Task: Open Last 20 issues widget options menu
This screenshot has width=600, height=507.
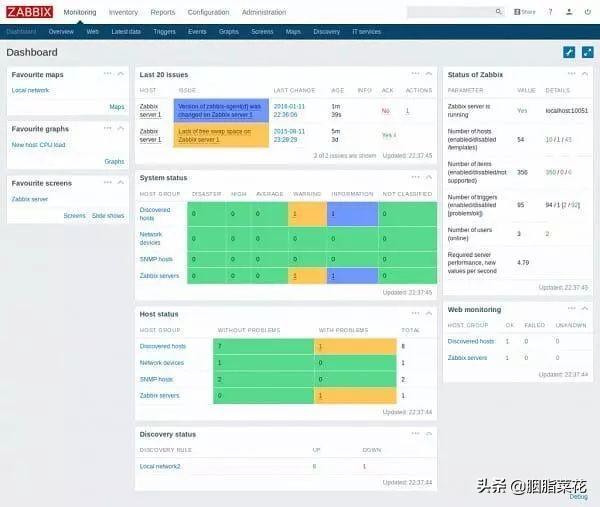Action: point(414,74)
